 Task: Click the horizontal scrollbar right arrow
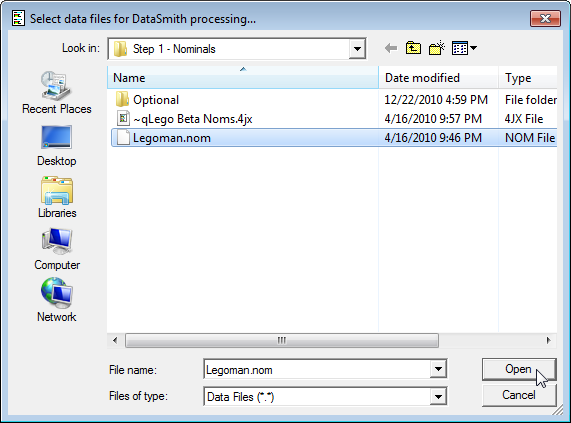point(548,341)
